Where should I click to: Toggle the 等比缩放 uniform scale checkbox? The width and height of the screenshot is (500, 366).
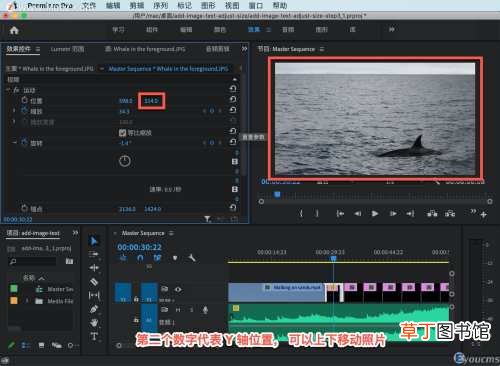(x=122, y=133)
